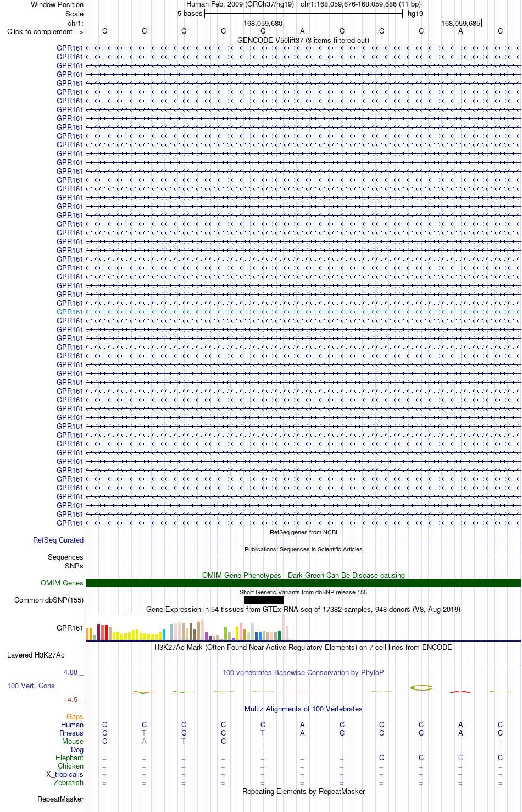This screenshot has height=812, width=522.
Task: Click the red A glyph in PhyloP track
Action: [460, 691]
